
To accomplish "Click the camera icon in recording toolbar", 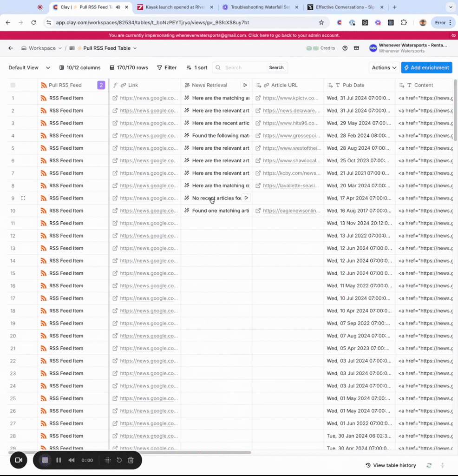I will [x=19, y=460].
